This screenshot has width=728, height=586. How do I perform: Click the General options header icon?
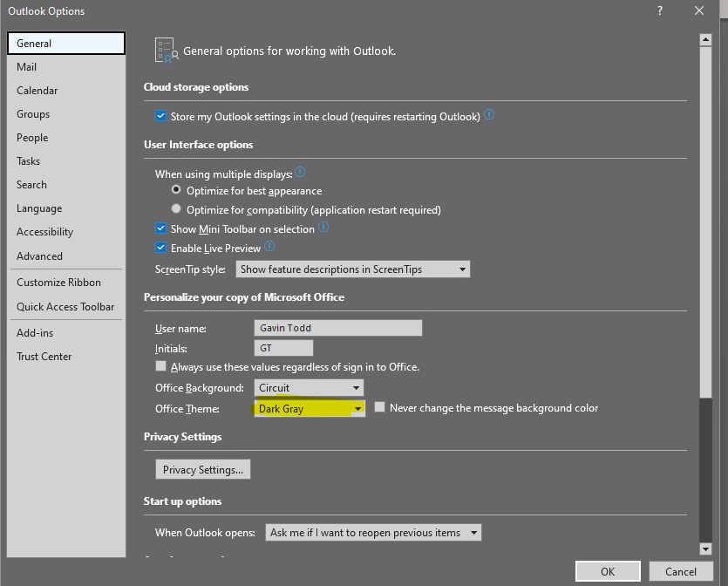point(167,51)
